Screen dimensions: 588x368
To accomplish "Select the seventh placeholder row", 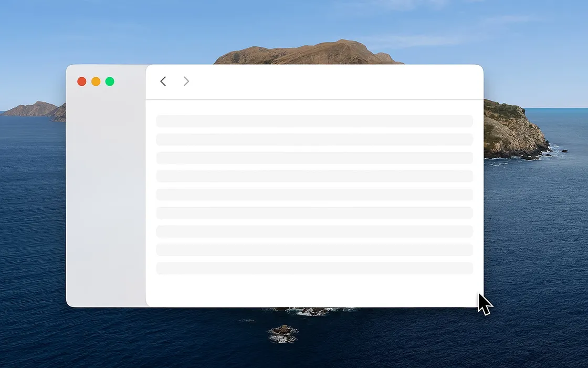I will [314, 231].
